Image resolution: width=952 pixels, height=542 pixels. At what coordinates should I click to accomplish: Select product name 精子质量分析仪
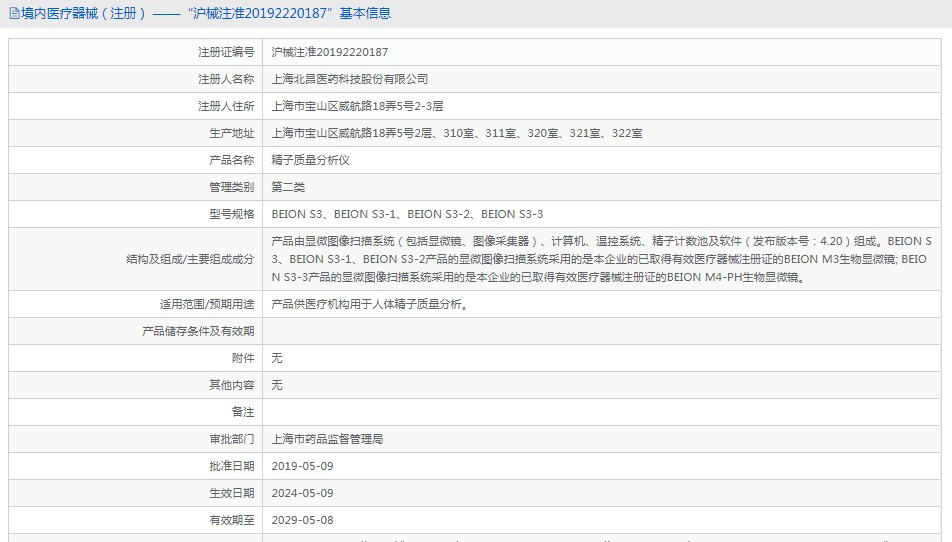[310, 160]
